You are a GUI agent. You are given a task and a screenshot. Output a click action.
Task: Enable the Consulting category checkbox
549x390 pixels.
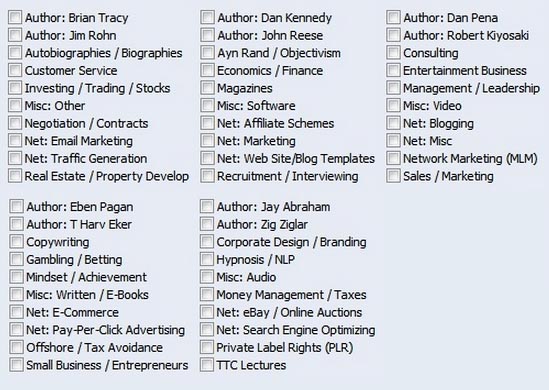393,52
